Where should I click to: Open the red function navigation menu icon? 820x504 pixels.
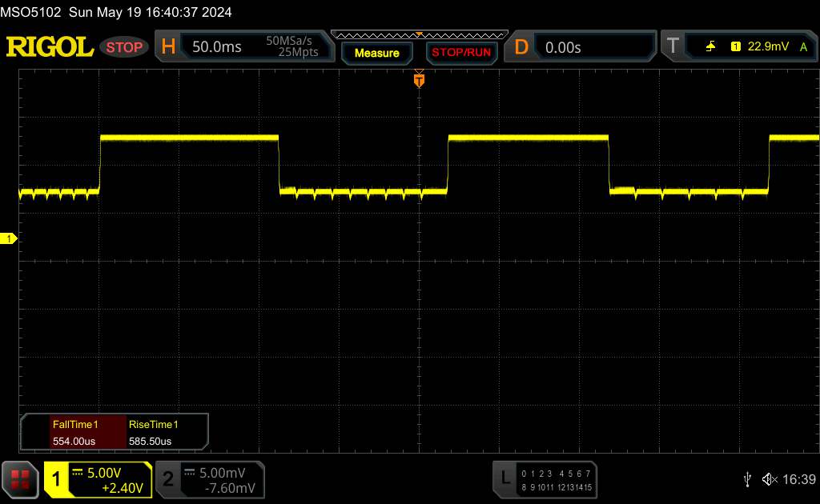pos(20,479)
